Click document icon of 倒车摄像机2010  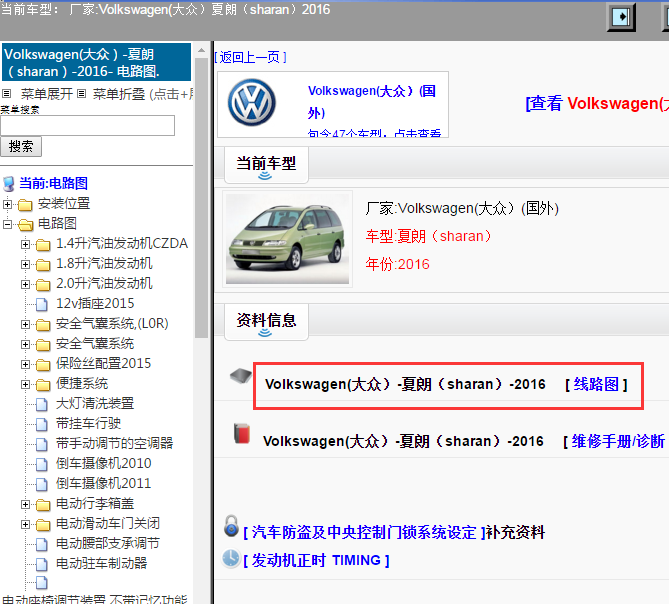click(x=42, y=464)
